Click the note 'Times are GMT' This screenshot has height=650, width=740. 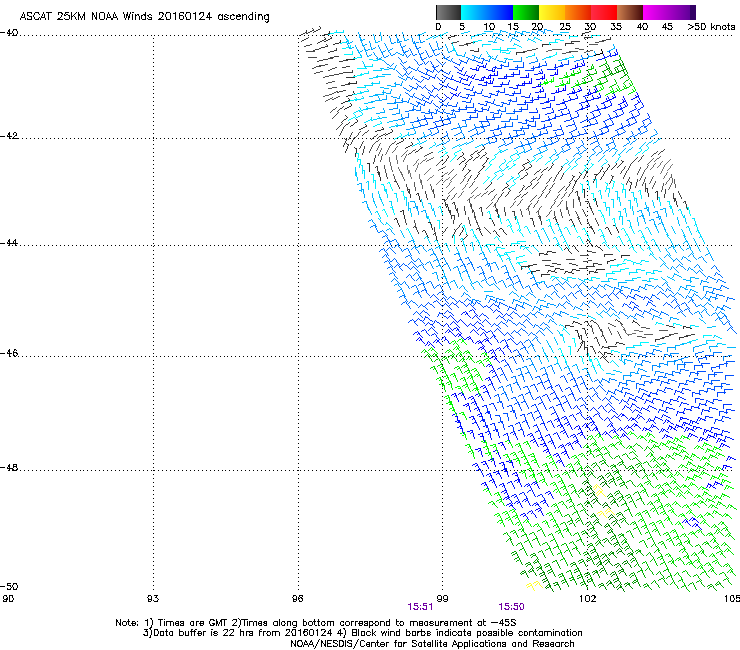click(193, 623)
